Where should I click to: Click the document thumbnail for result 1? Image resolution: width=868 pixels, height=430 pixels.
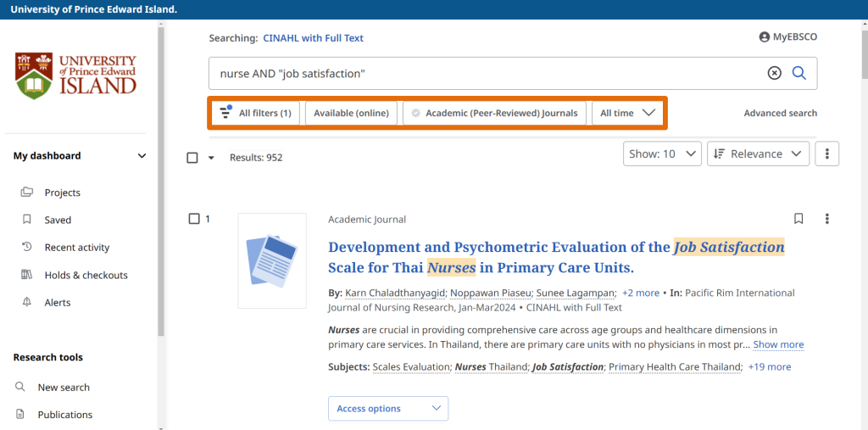click(x=272, y=260)
